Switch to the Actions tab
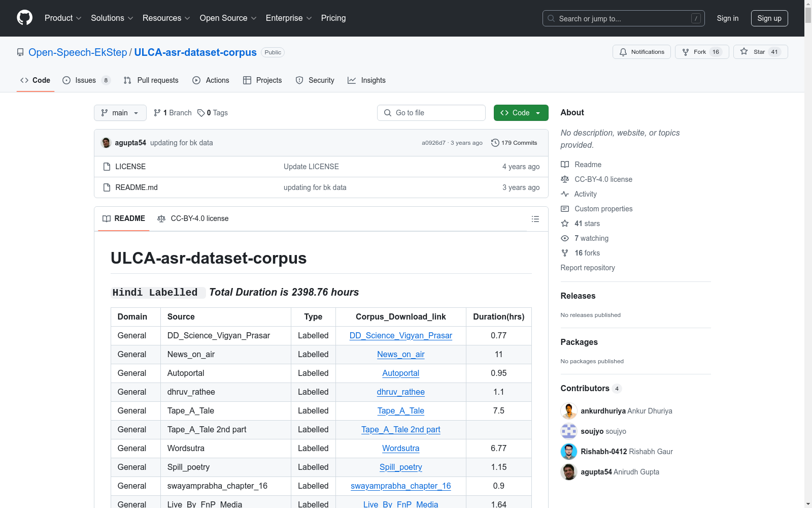The height and width of the screenshot is (508, 812). (211, 80)
